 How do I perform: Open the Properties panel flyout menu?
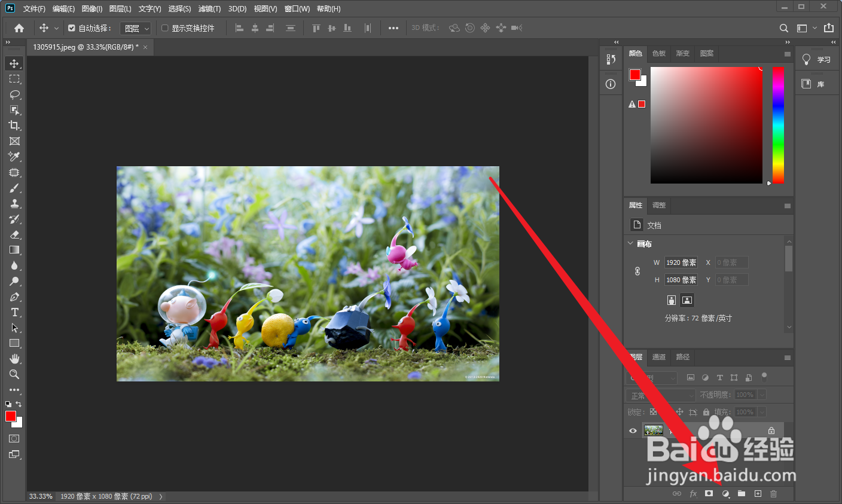[x=787, y=206]
